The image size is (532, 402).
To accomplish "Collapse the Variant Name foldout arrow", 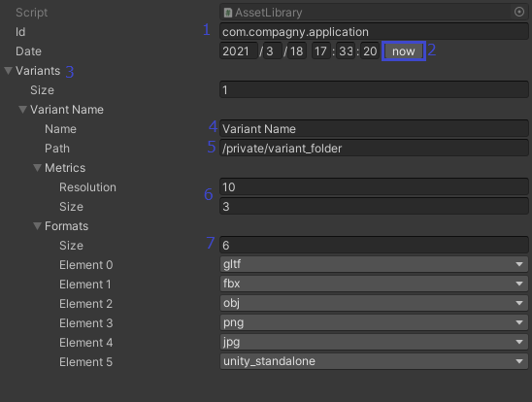I will pos(22,109).
